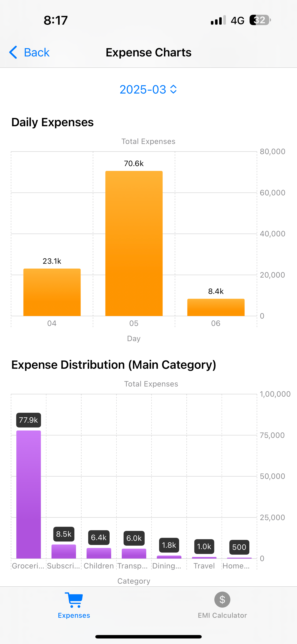
Task: Tap the up-down chevron beside 2025-03
Action: pos(173,89)
